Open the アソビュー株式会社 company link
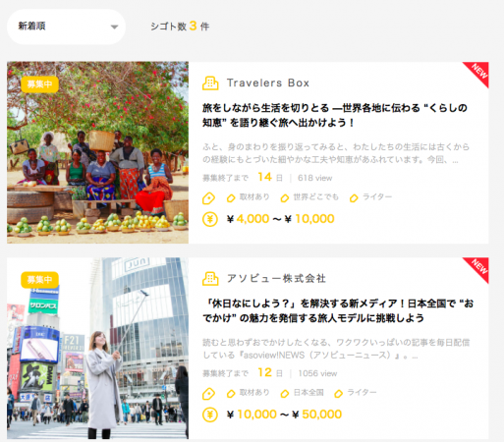This screenshot has width=504, height=442. point(276,279)
